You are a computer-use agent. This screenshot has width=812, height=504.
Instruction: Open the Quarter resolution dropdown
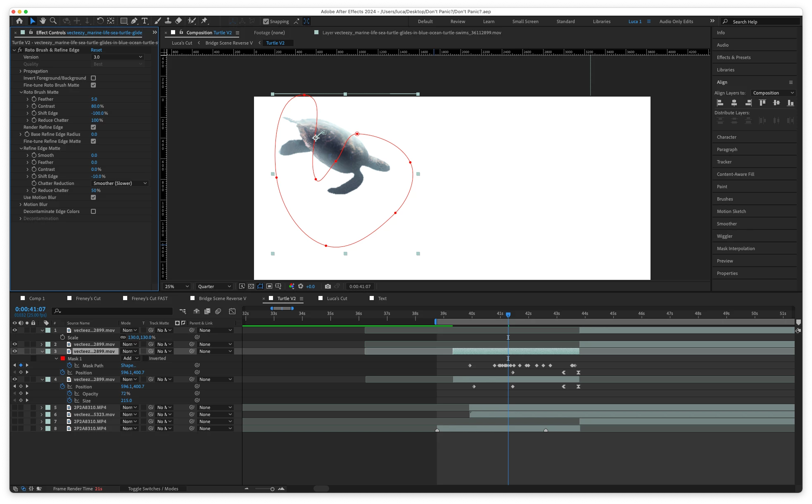point(214,286)
